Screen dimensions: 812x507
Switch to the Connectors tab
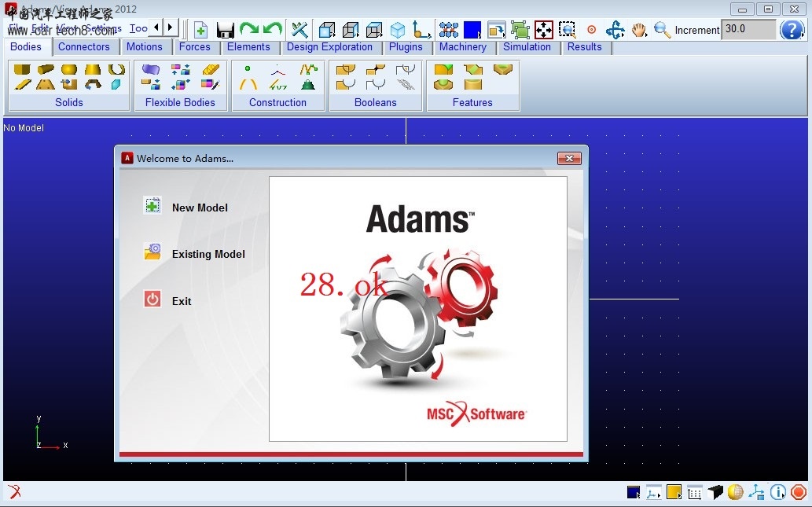(x=84, y=46)
